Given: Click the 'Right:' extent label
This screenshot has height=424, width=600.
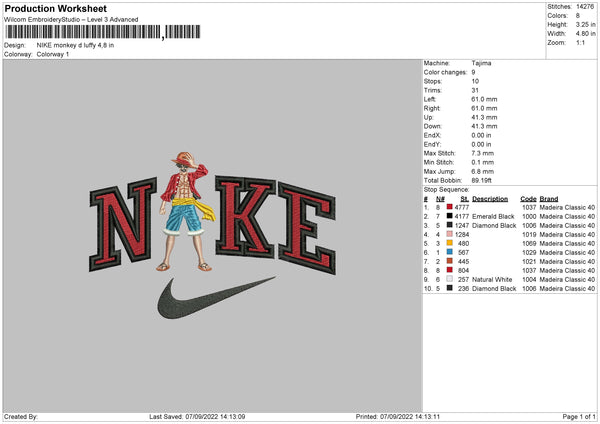Looking at the screenshot, I should pyautogui.click(x=431, y=108).
